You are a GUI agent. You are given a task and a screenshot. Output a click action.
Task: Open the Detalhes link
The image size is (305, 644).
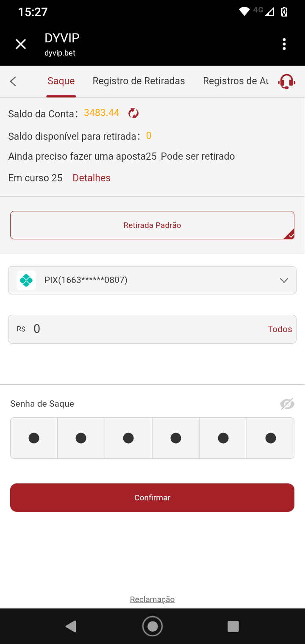(91, 178)
